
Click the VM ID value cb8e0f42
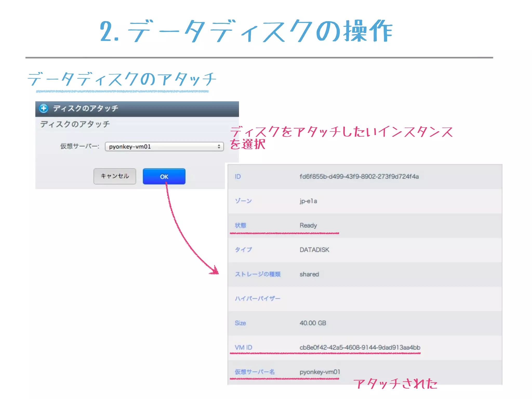[360, 348]
